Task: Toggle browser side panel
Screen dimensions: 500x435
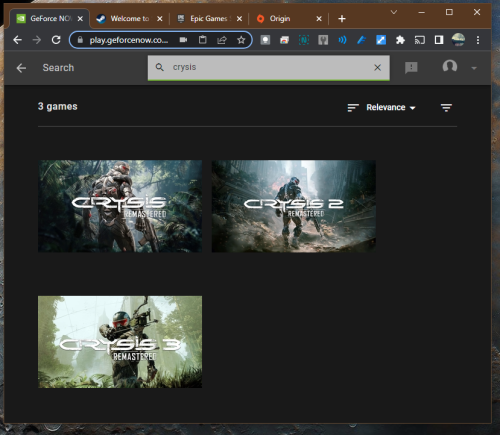Action: [x=439, y=40]
